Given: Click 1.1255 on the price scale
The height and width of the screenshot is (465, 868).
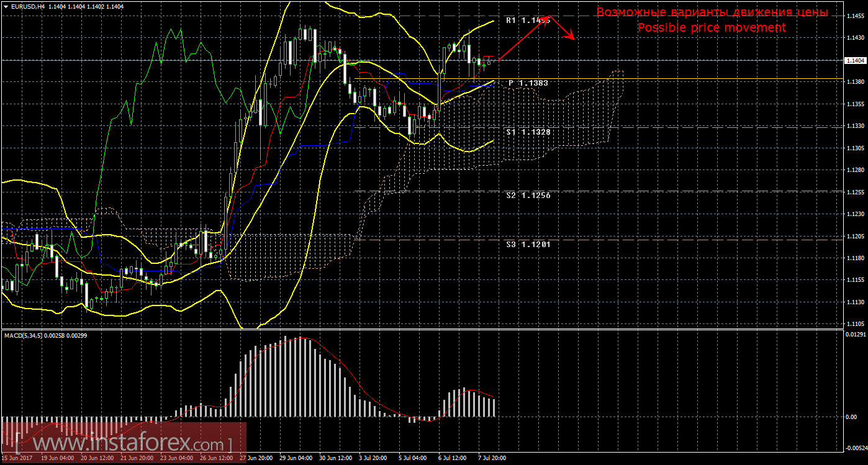Looking at the screenshot, I should click(x=856, y=192).
